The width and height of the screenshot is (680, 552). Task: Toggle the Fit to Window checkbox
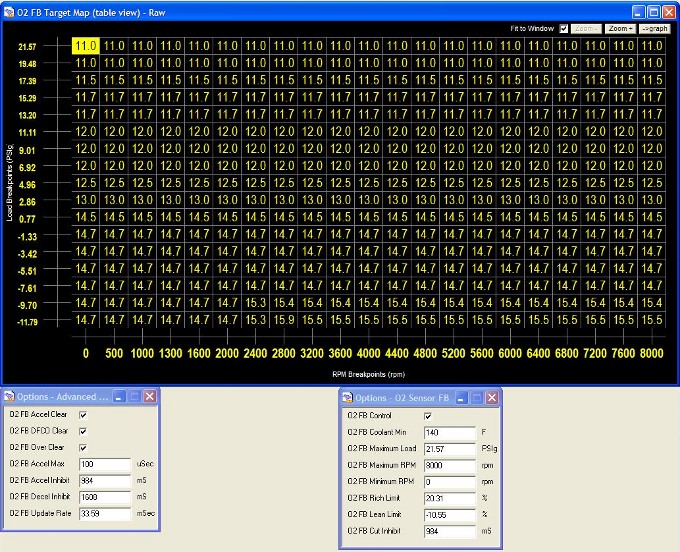point(564,29)
